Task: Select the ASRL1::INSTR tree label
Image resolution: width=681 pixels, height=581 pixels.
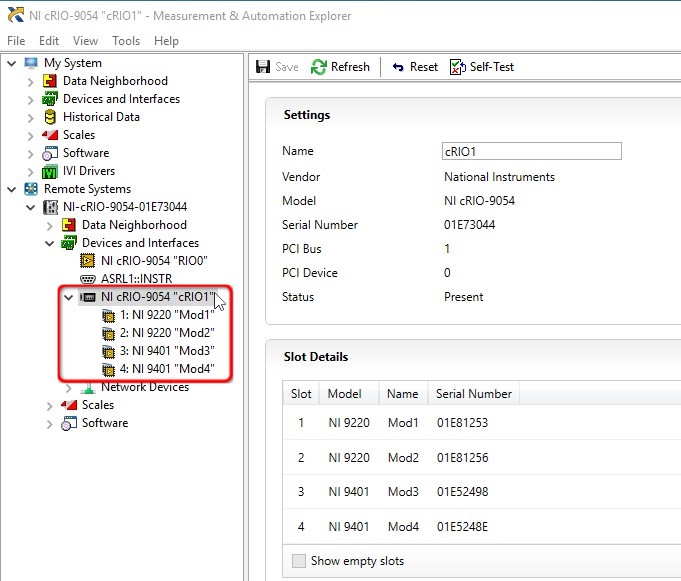Action: click(136, 279)
